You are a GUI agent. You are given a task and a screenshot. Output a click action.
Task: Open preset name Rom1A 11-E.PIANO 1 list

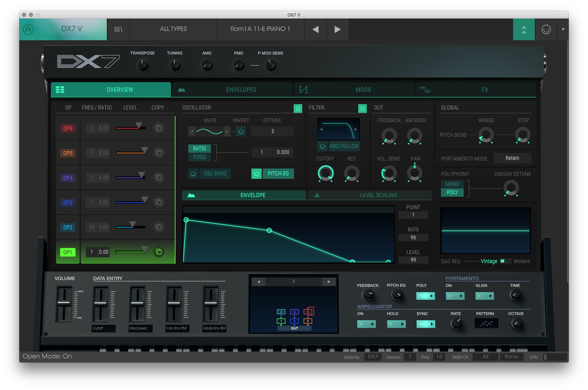coord(260,29)
